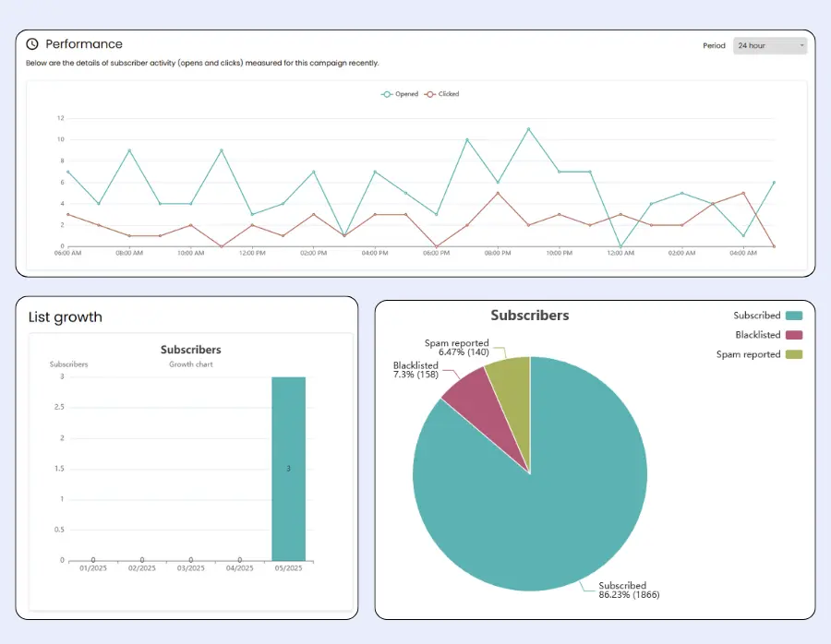Viewport: 831px width, 644px height.
Task: Click the Subscribed 86.23% (1866) label
Action: click(x=628, y=590)
